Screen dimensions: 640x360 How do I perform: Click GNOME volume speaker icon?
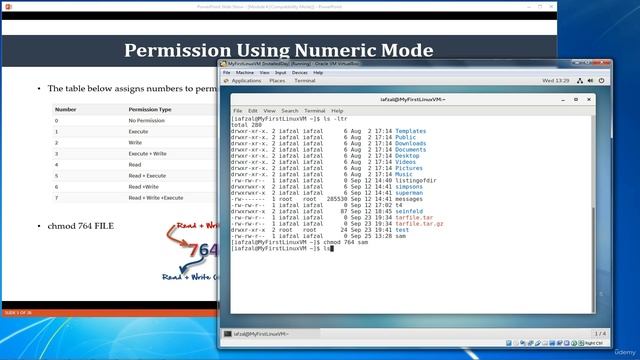coord(590,81)
